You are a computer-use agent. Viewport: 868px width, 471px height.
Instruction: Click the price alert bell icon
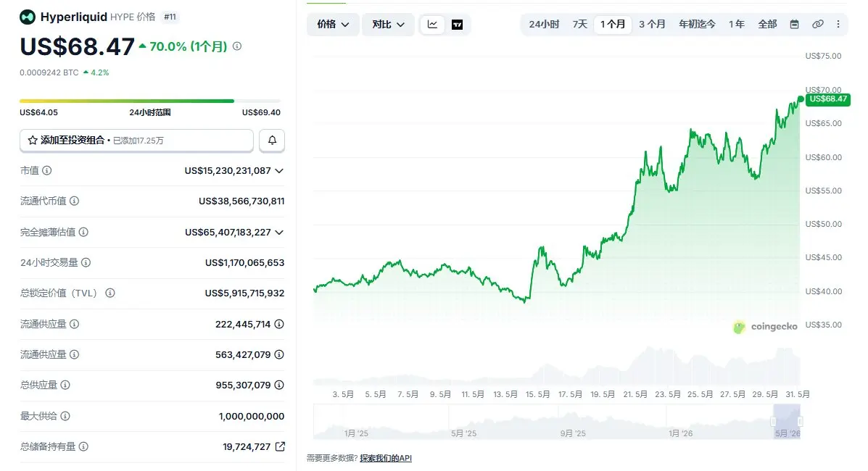(x=272, y=141)
